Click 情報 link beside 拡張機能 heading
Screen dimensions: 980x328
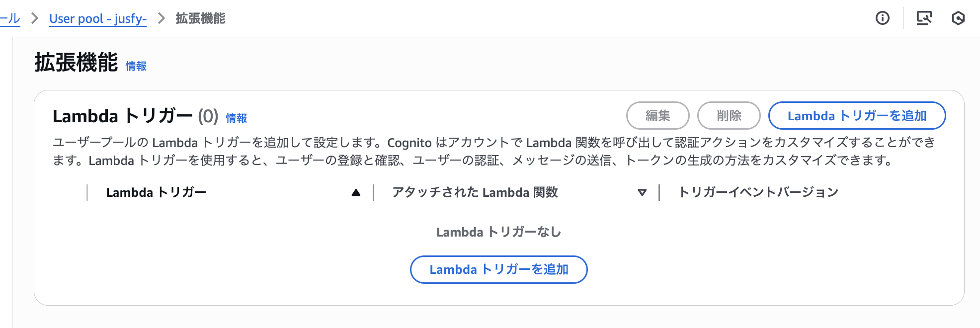click(x=135, y=66)
